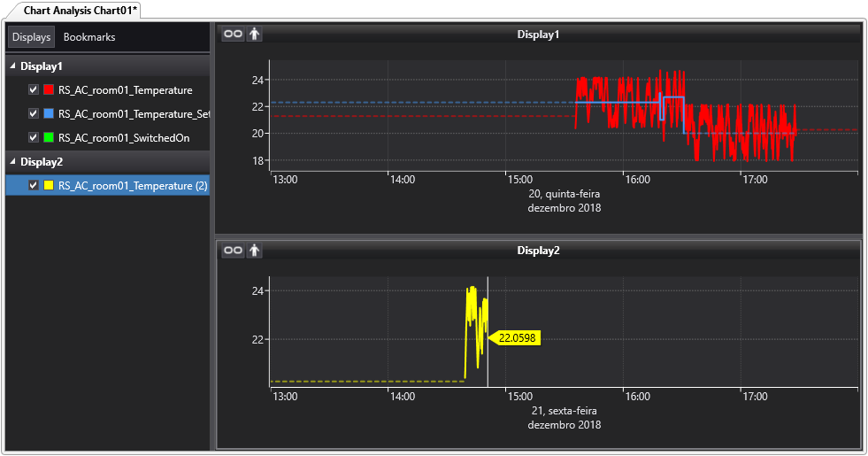This screenshot has height=456, width=868.
Task: Switch to the Bookmarks tab
Action: point(89,37)
